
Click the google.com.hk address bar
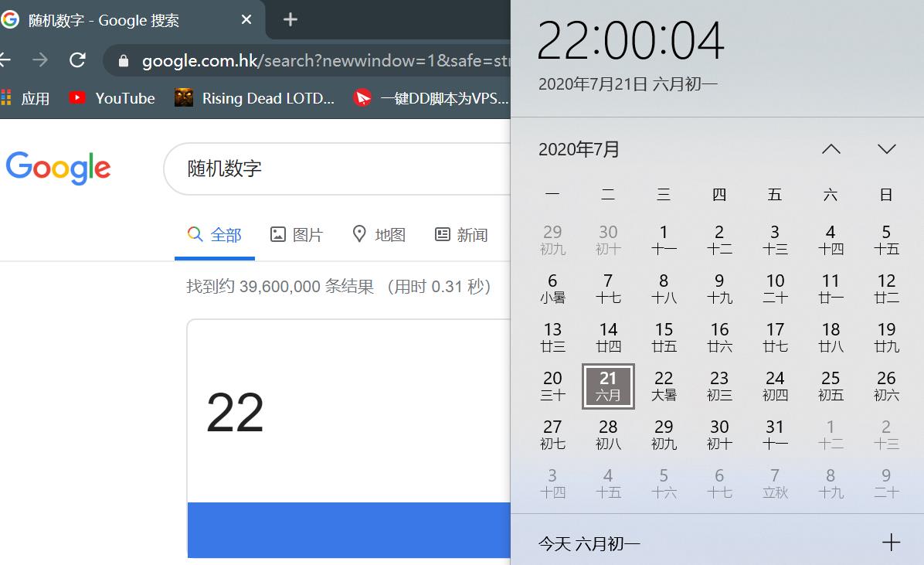307,60
